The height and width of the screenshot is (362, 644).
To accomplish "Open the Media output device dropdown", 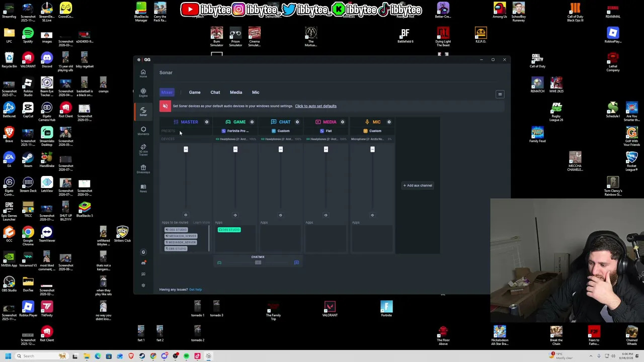I will pos(326,139).
